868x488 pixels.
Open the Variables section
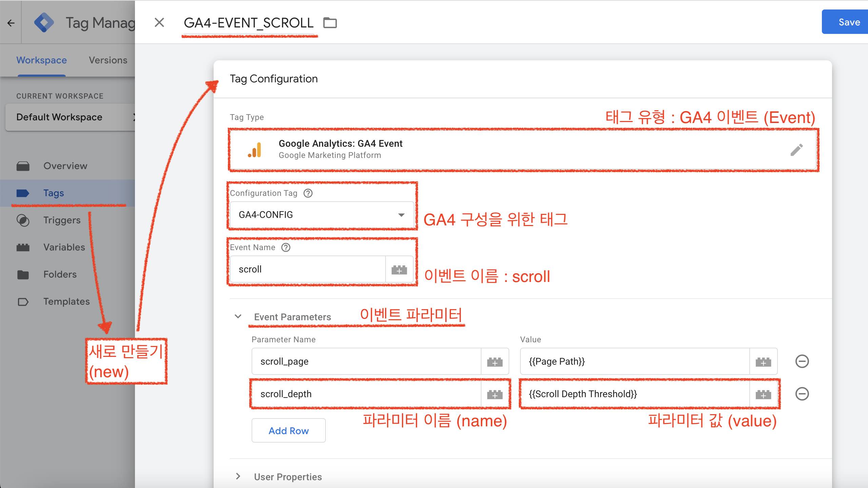(x=63, y=247)
